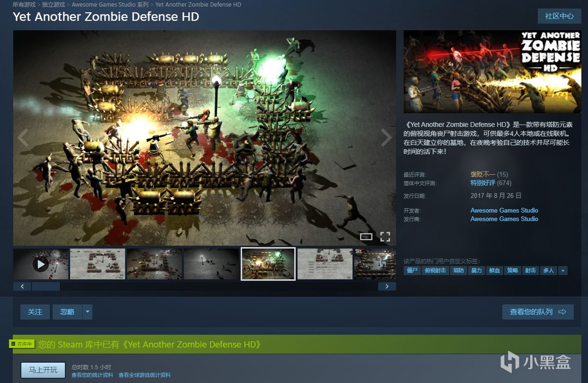Select 射击 tag
The width and height of the screenshot is (588, 383).
[x=530, y=270]
